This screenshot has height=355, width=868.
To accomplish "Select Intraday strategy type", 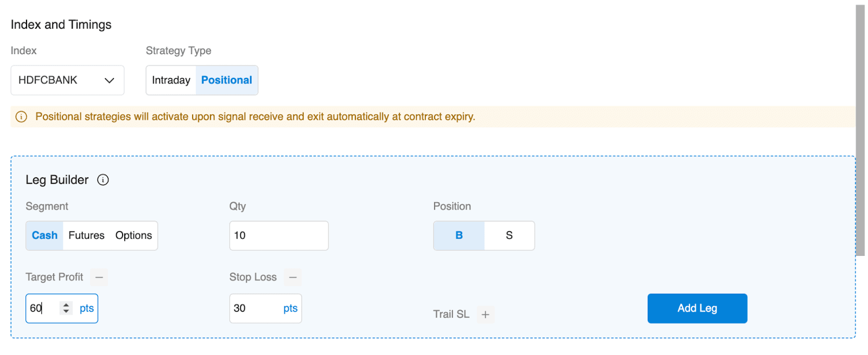I will 171,80.
